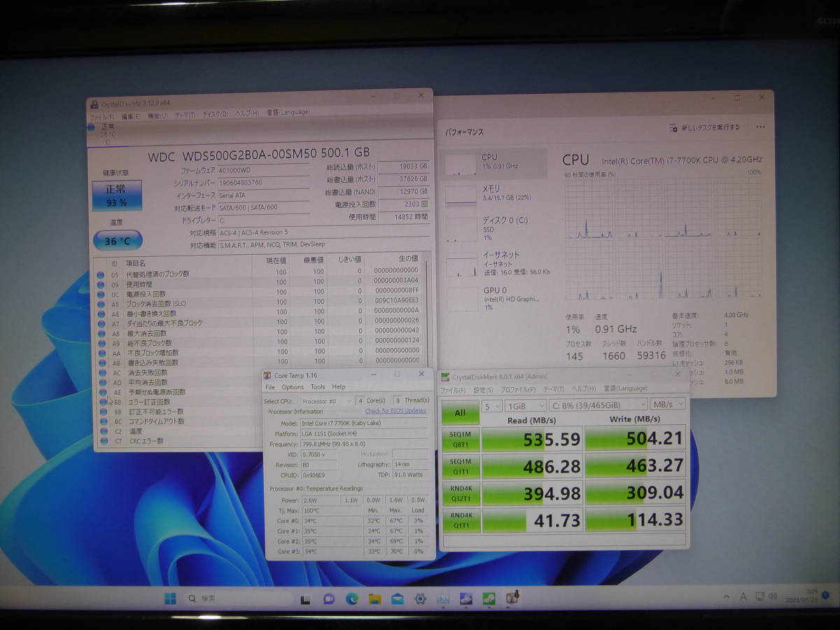This screenshot has width=840, height=630.
Task: Click the run new task icon in Task Manager
Action: coord(673,128)
